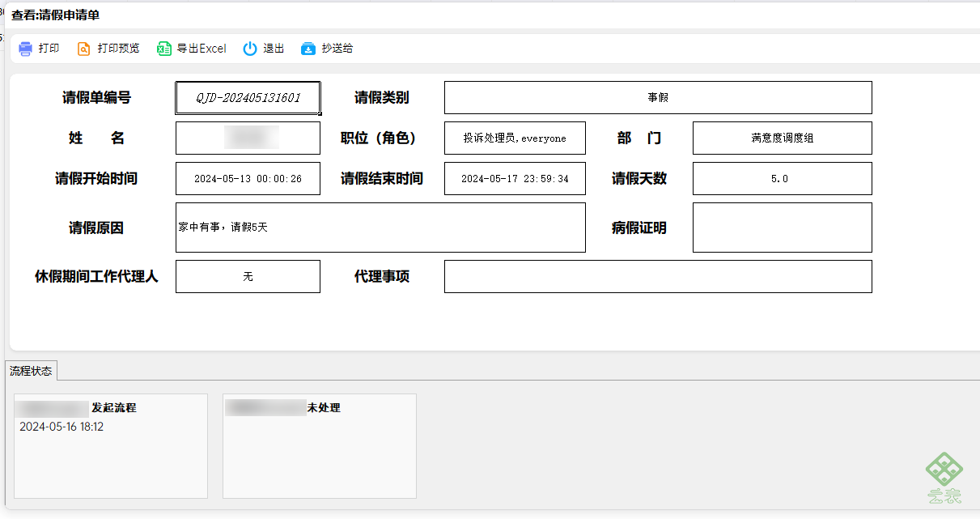
Task: Select the 请假单编号 field QJD-202405131601
Action: (248, 98)
